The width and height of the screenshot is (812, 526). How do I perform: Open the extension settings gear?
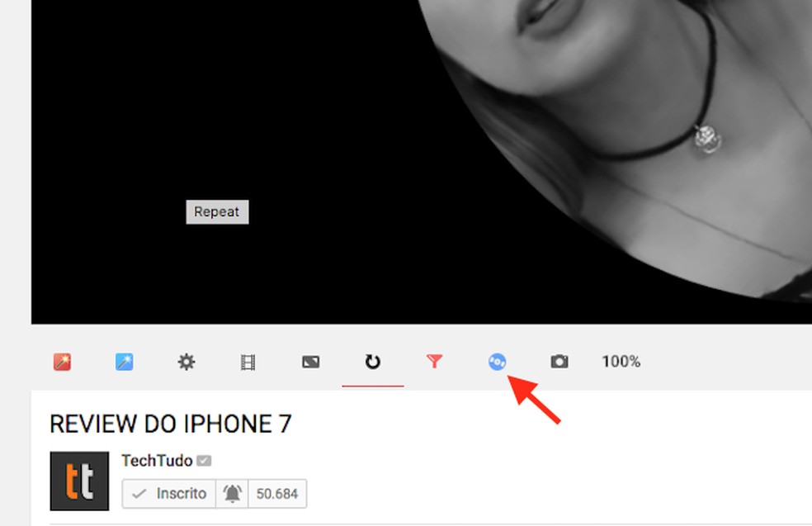tap(187, 362)
